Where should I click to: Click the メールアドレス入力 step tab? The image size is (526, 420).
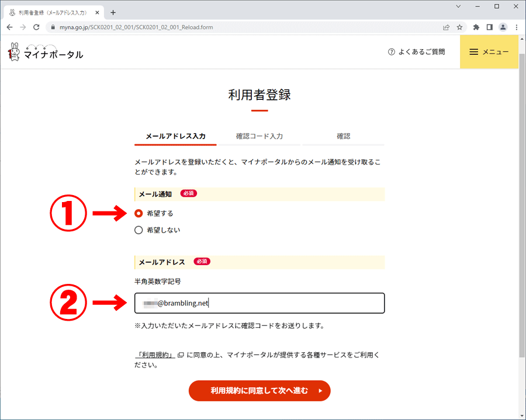(175, 136)
